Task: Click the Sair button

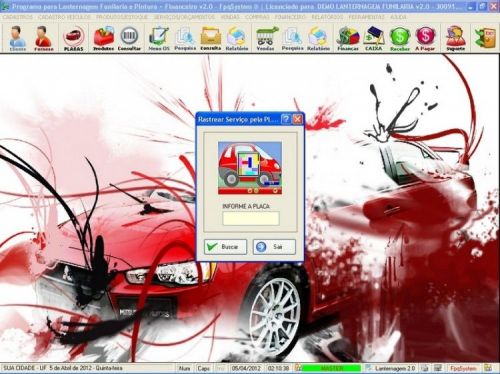Action: 274,247
